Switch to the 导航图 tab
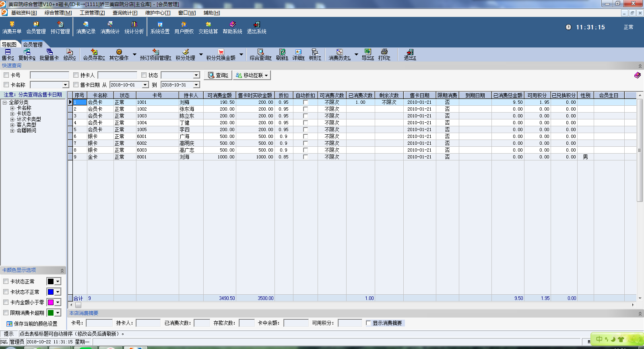644x349 pixels. point(9,45)
